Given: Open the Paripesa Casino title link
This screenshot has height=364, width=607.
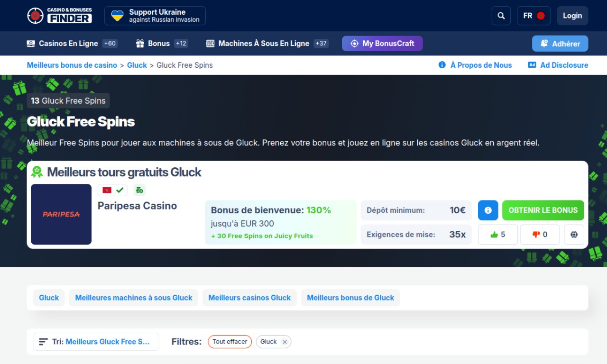Looking at the screenshot, I should 137,206.
